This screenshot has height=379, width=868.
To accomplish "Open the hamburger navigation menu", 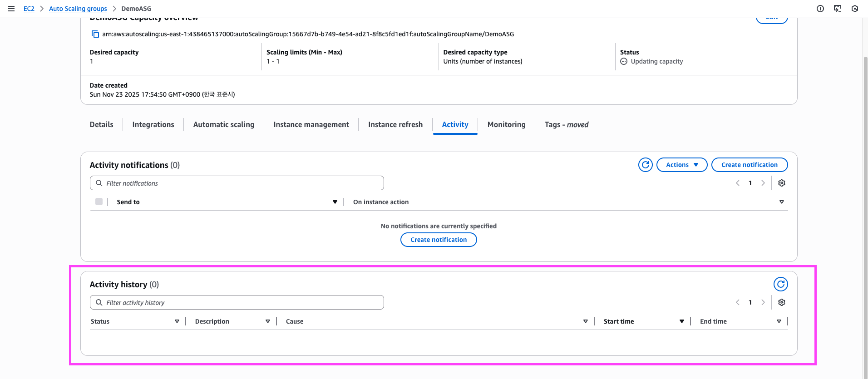I will point(11,9).
